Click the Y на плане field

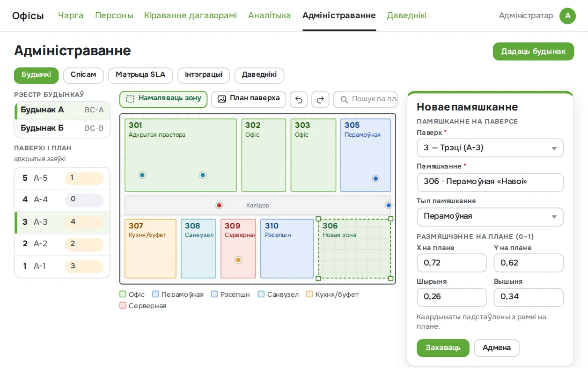pos(529,263)
